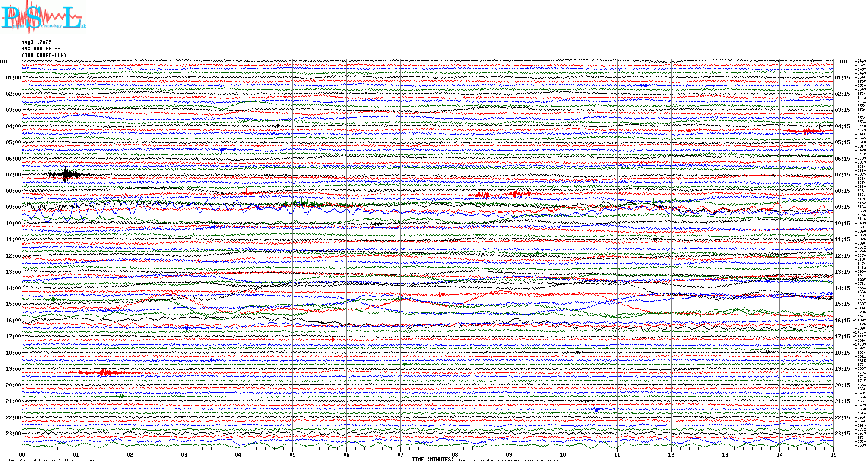Image resolution: width=868 pixels, height=466 pixels.
Task: Click the ANX HHN HP station label
Action: pyautogui.click(x=41, y=49)
